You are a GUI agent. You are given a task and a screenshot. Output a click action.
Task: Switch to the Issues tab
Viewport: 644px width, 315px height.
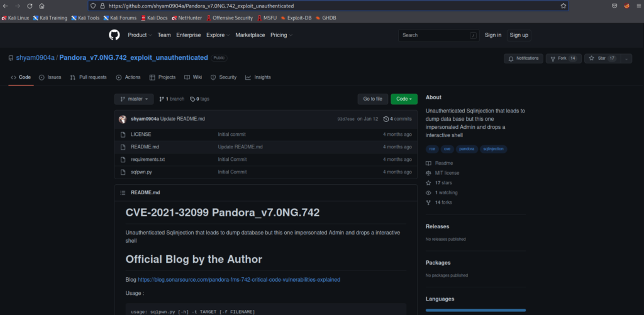point(50,77)
